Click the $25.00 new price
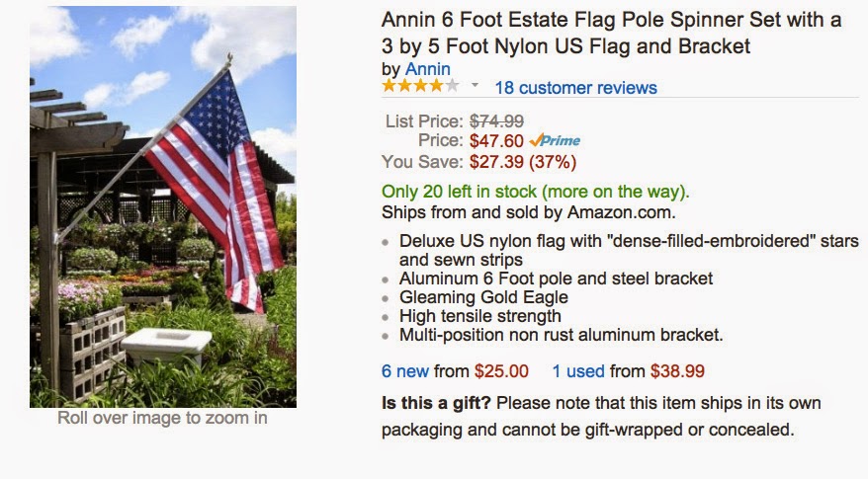This screenshot has width=868, height=479. (x=501, y=371)
